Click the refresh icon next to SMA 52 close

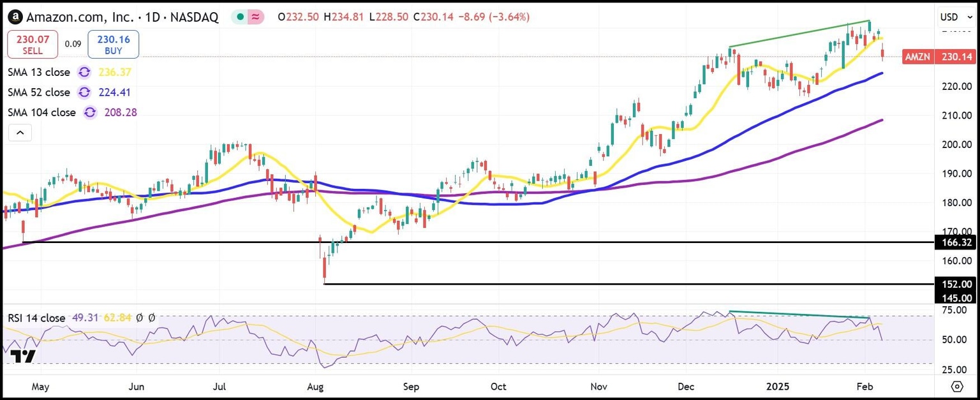(x=84, y=93)
